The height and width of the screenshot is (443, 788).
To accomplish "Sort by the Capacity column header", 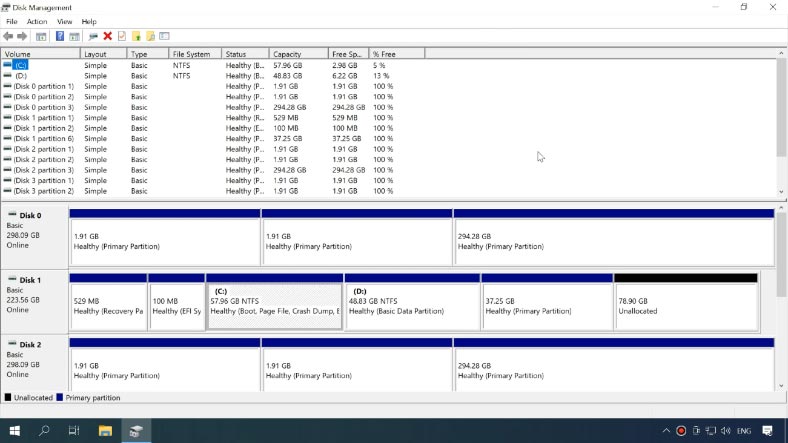I will click(x=299, y=54).
